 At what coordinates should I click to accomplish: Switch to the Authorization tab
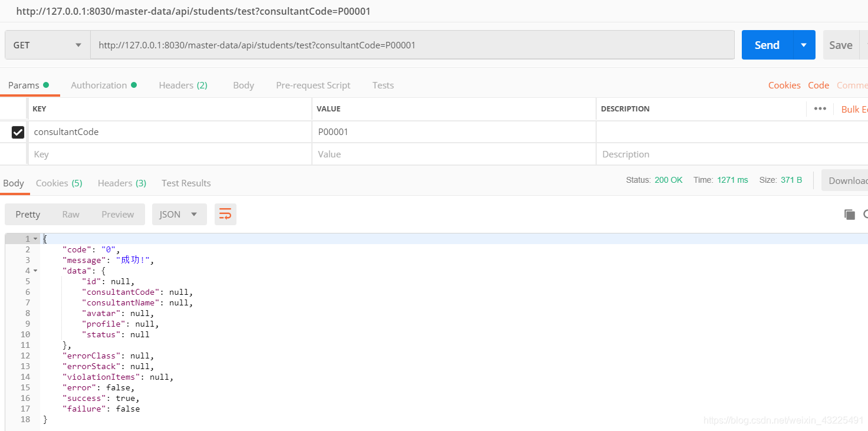click(x=104, y=85)
